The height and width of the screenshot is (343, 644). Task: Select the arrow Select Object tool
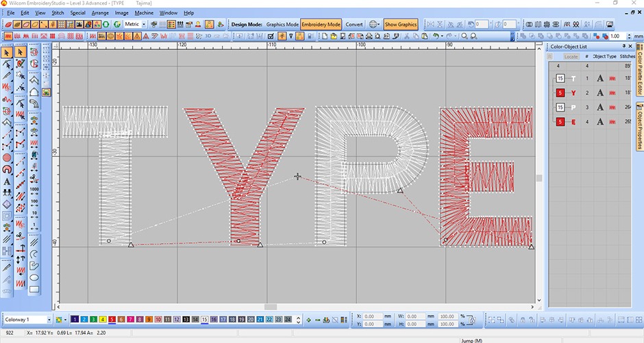(7, 53)
